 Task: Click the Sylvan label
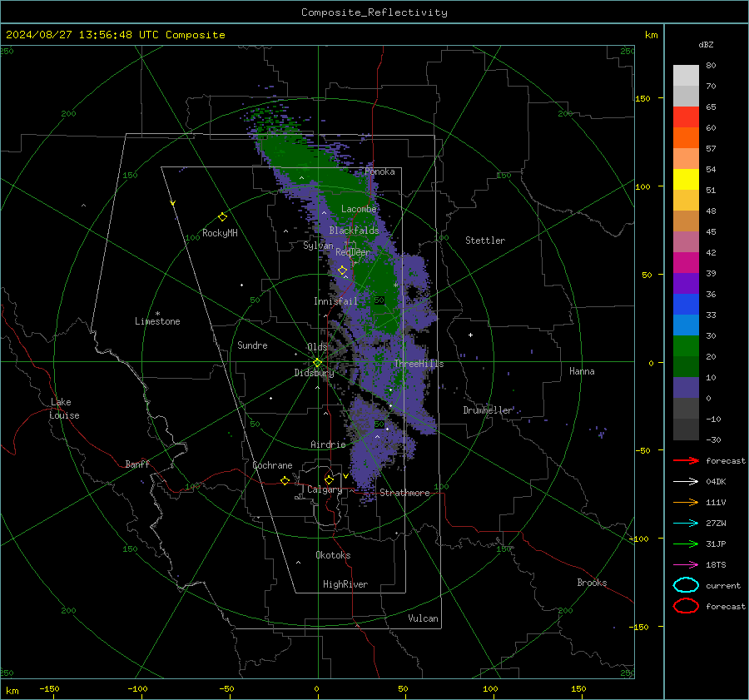(318, 246)
